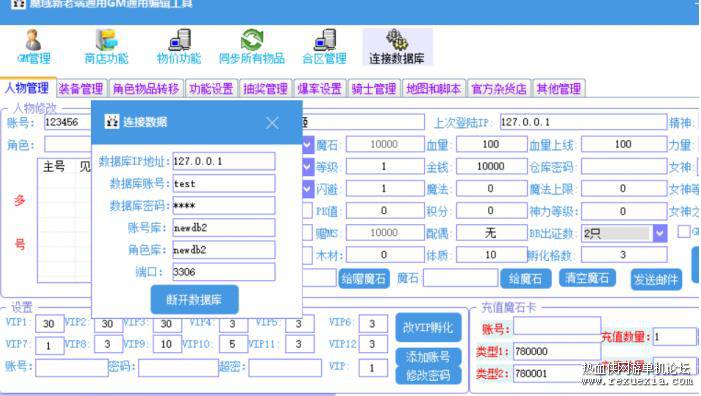
Task: Switch to the 装备管理 tab
Action: [81, 88]
